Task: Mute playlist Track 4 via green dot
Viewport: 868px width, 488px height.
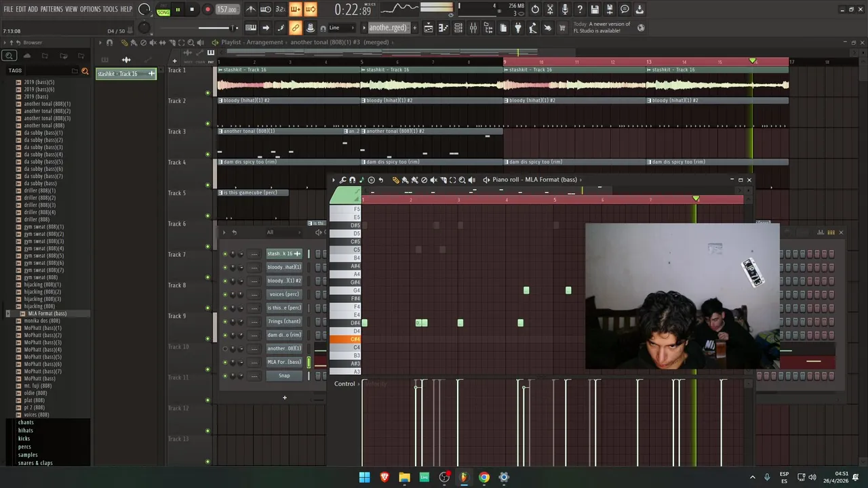Action: click(x=208, y=185)
